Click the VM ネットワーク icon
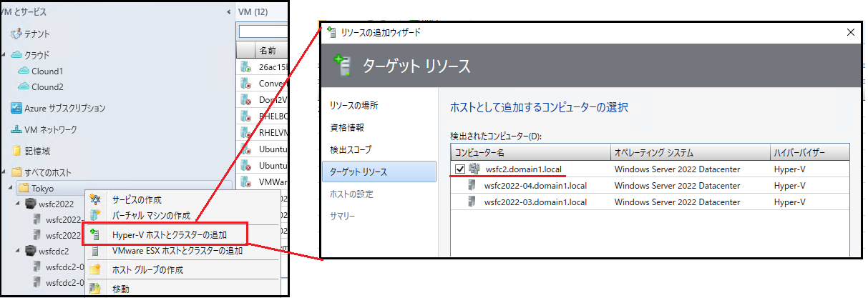868x298 pixels. (16, 130)
